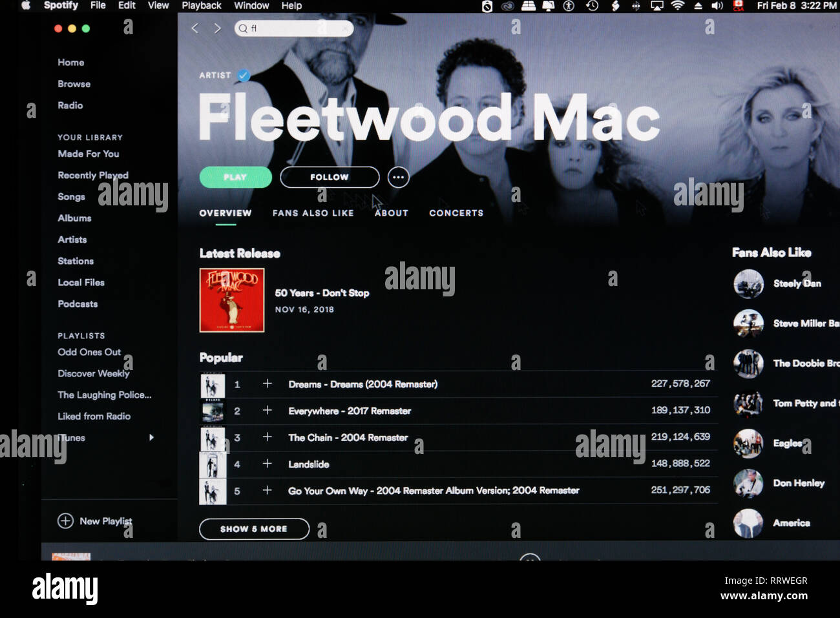
Task: Add Landslide to library with plus
Action: [x=268, y=464]
